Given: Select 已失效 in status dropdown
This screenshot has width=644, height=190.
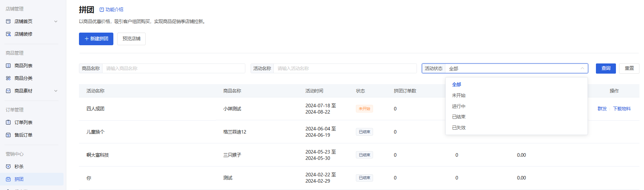Looking at the screenshot, I should 517,128.
